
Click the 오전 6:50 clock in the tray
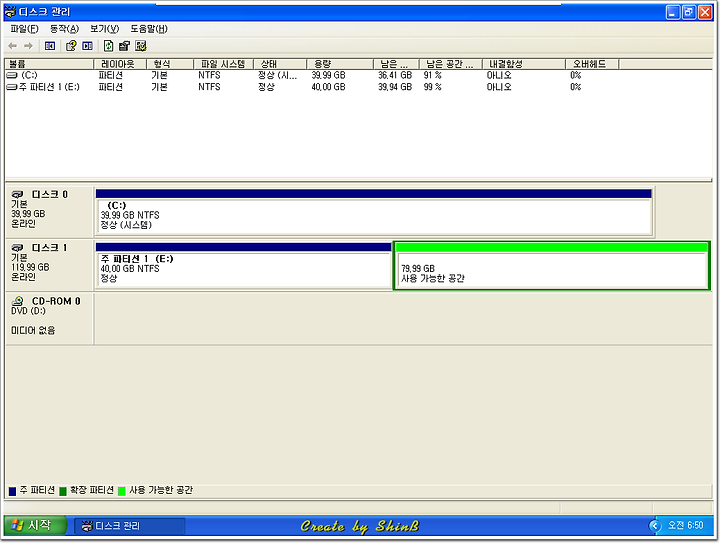coord(685,526)
